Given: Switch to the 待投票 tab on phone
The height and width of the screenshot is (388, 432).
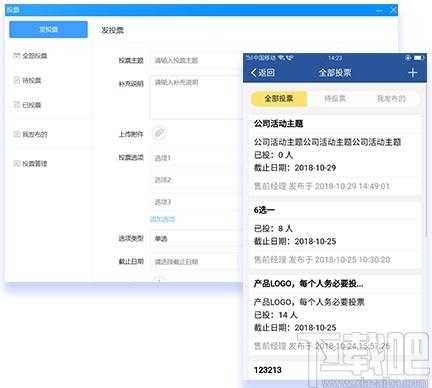Looking at the screenshot, I should tap(335, 99).
